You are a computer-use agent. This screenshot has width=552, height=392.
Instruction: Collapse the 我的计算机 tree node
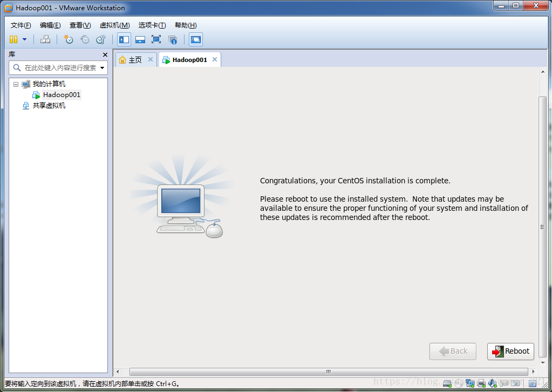pyautogui.click(x=16, y=84)
